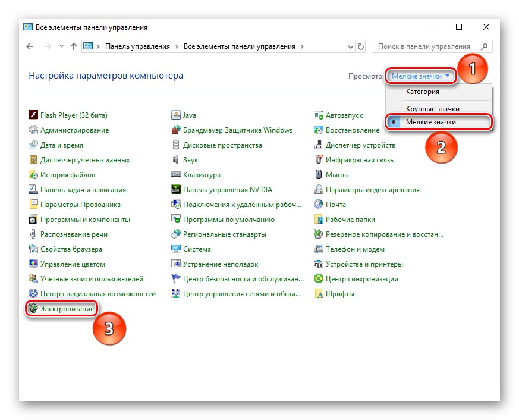Expand chevron before Панель управления breadcrumb

[x=98, y=47]
